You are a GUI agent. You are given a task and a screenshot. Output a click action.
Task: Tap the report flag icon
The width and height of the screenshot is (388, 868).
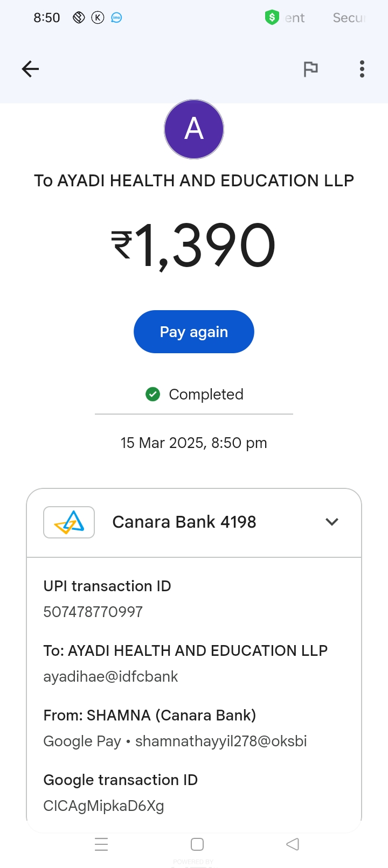click(310, 69)
